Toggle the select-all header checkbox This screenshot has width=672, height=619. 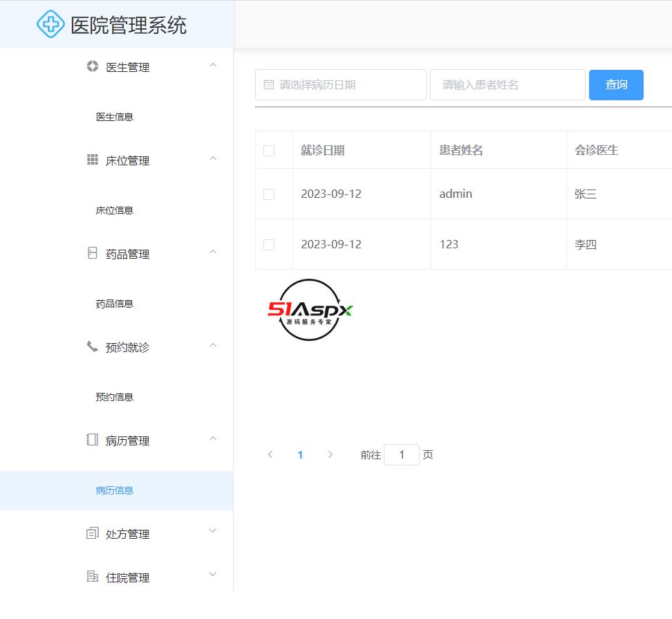coord(269,151)
